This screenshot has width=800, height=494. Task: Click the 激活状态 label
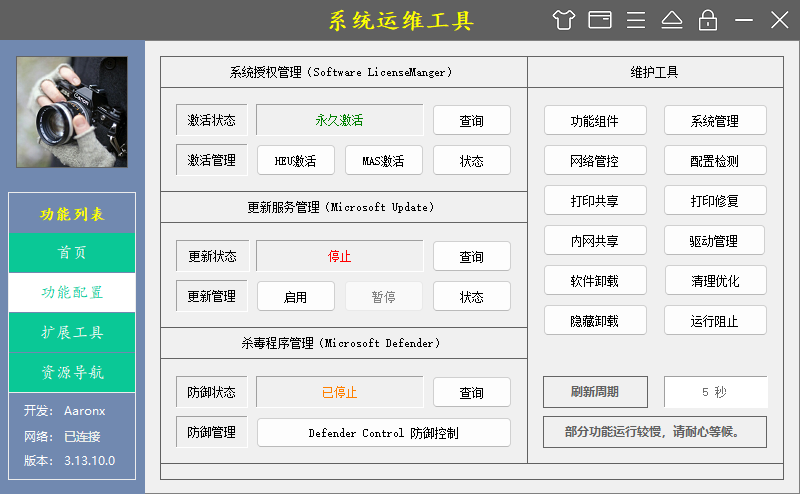click(212, 120)
